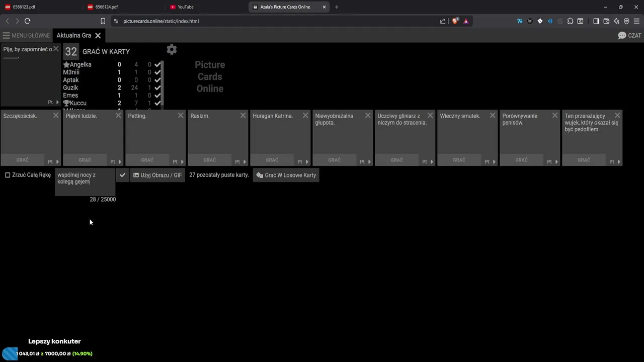The width and height of the screenshot is (644, 362).
Task: Open site information icon in address bar
Action: click(116, 21)
